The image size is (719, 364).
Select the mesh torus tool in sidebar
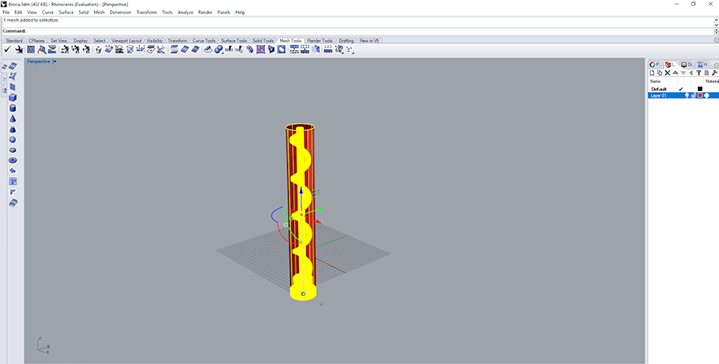click(x=13, y=160)
